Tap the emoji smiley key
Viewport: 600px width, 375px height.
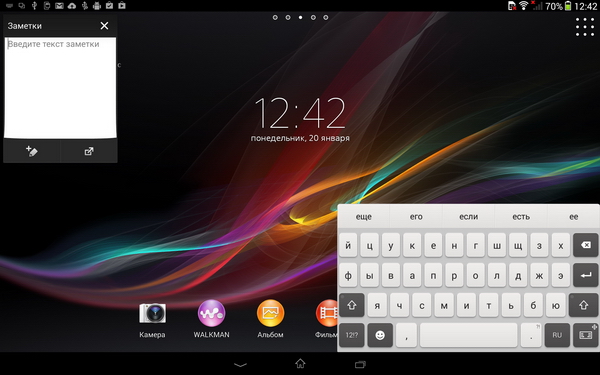point(380,335)
